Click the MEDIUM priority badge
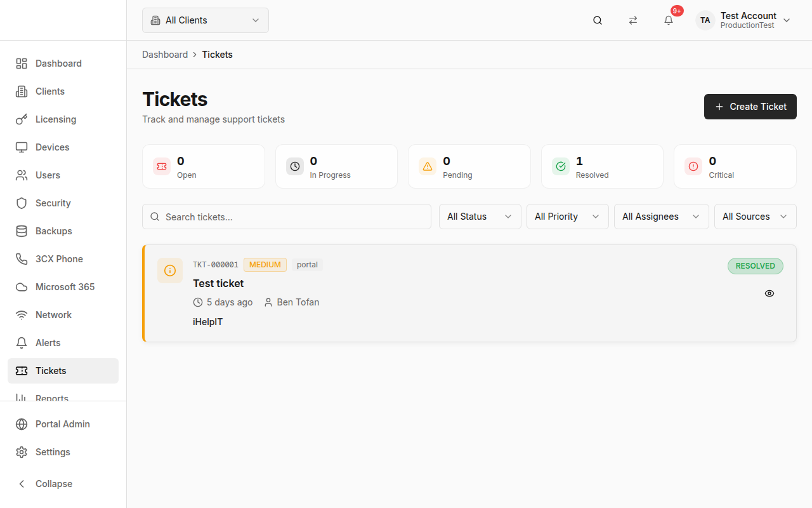The height and width of the screenshot is (508, 812). (265, 265)
